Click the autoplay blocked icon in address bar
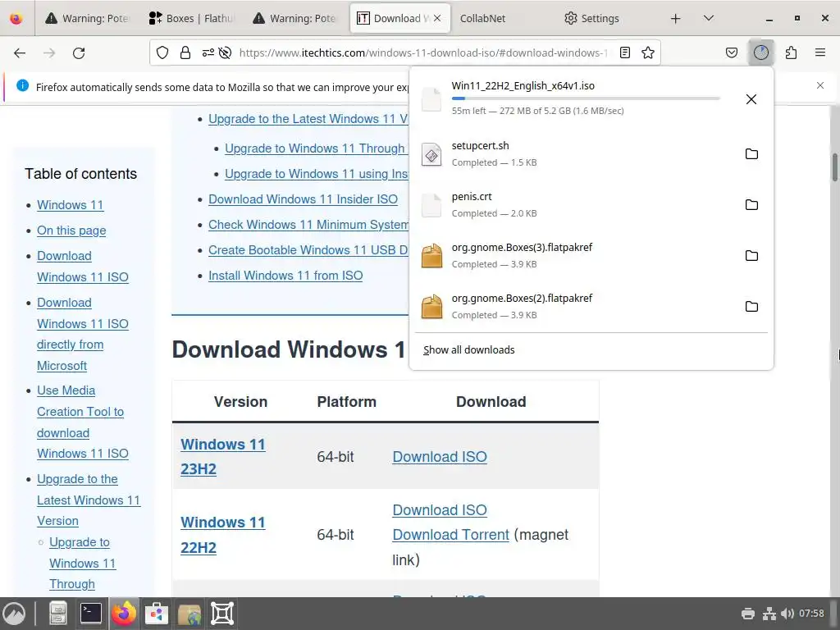840x630 pixels. click(x=226, y=52)
